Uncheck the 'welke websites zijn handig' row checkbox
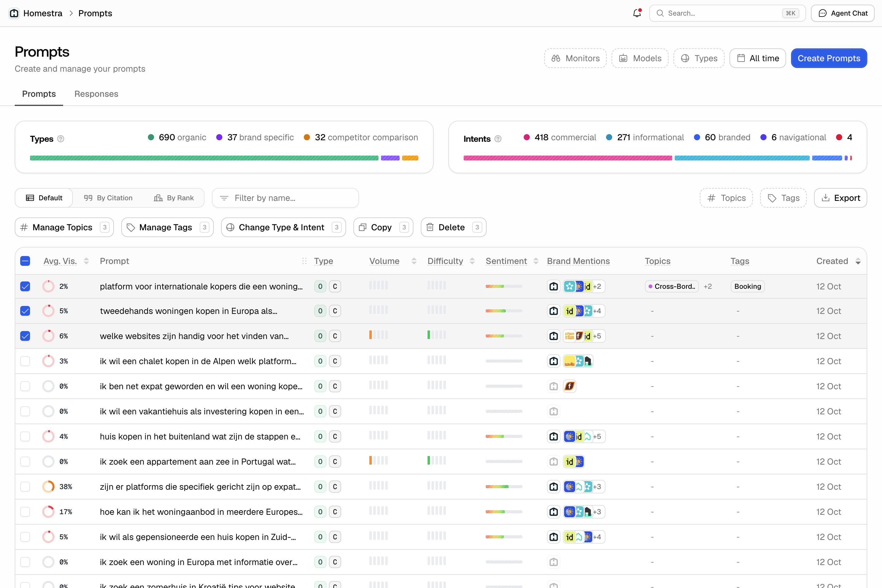 click(25, 336)
